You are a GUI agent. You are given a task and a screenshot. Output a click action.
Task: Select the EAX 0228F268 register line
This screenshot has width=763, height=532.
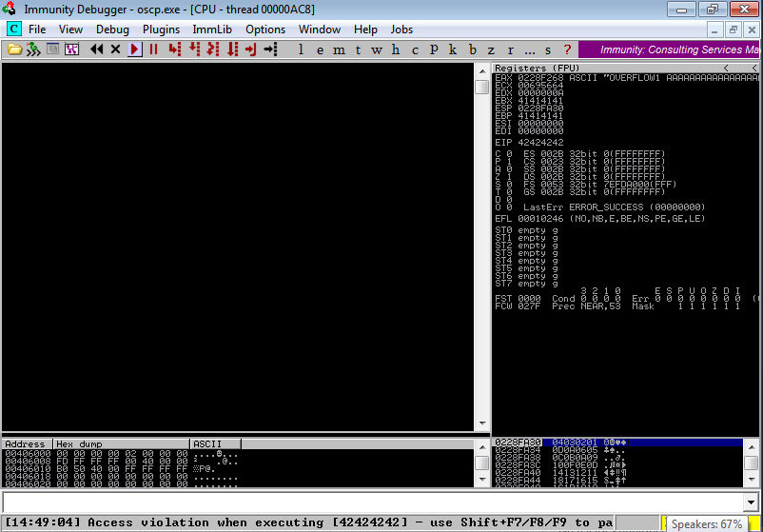[626, 77]
